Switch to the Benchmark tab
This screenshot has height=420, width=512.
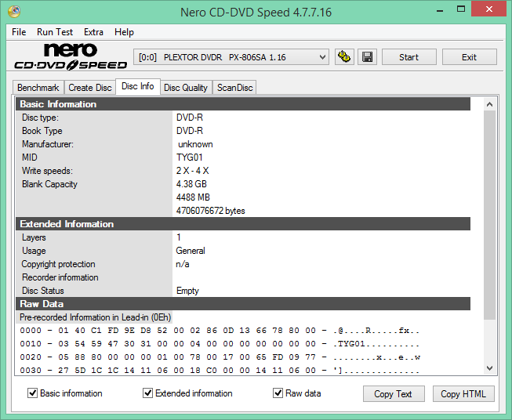(38, 88)
